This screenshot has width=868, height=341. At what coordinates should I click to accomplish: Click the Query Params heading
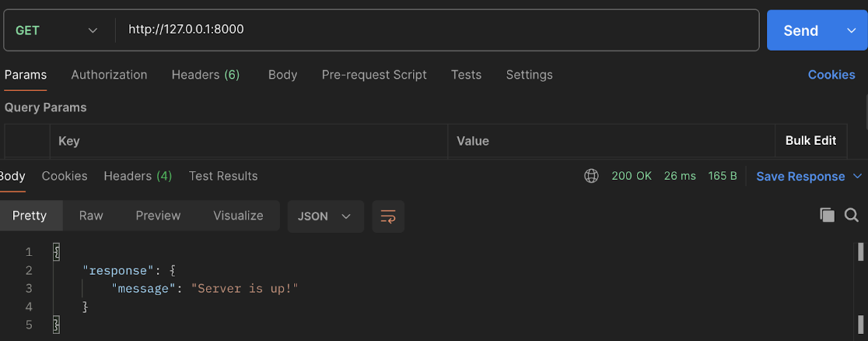pos(45,107)
